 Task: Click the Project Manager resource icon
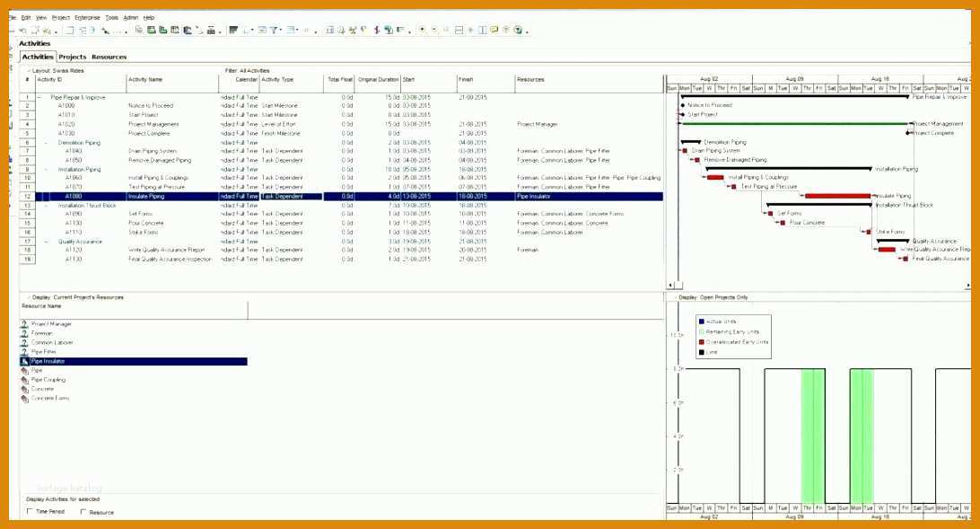point(24,324)
